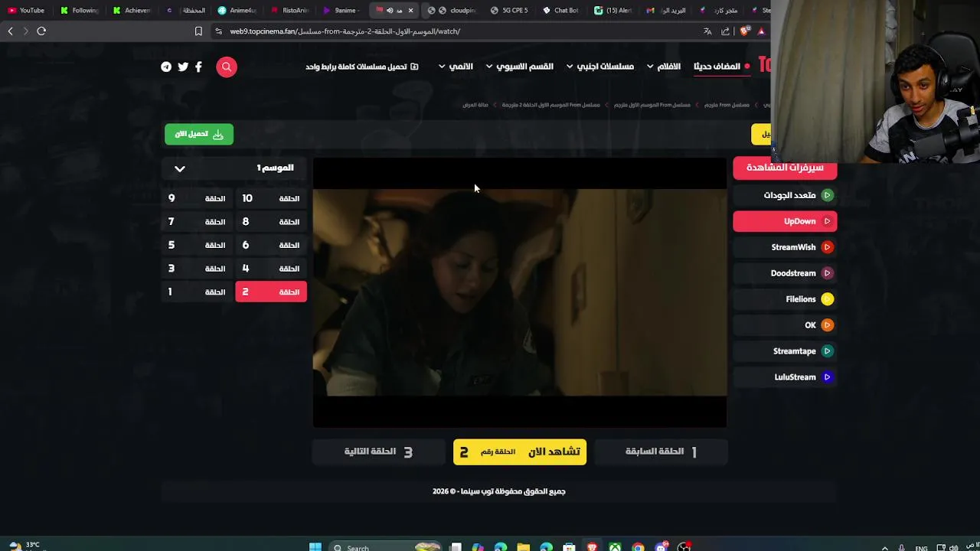Click play icon beside Doodstream
Viewport: 980px width, 551px height.
point(827,273)
